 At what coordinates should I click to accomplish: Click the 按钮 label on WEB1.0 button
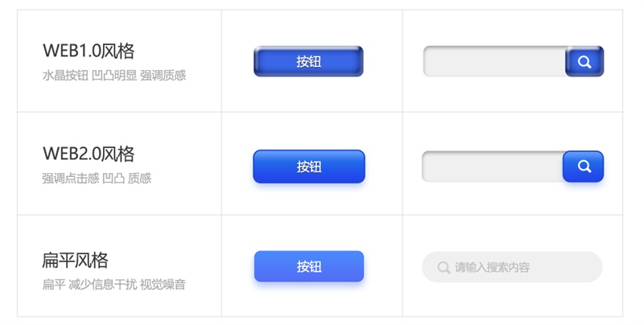tap(309, 62)
